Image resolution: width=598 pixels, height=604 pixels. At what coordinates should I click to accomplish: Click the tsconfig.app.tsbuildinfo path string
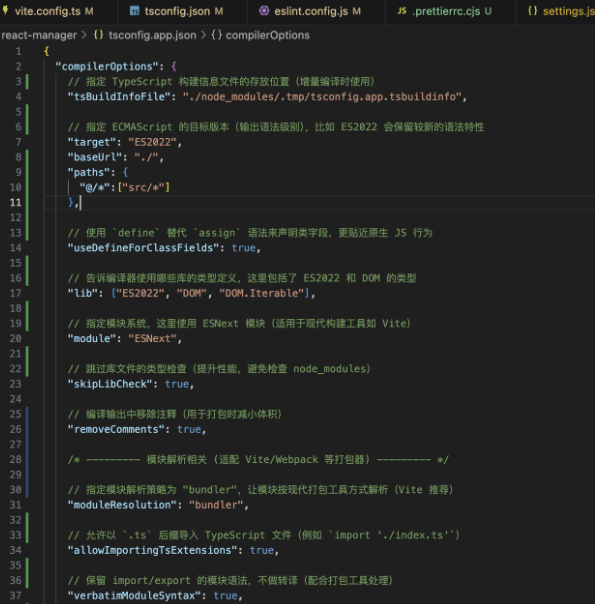[x=322, y=96]
